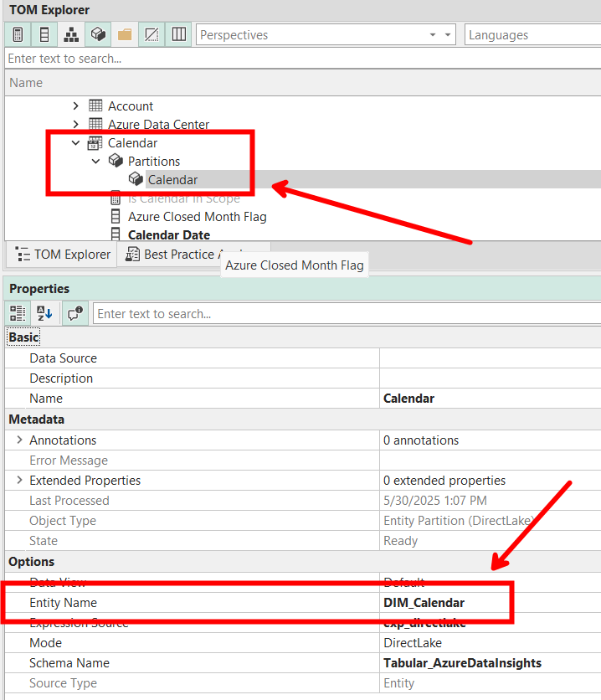The height and width of the screenshot is (700, 601).
Task: Expand the Account table node
Action: [75, 106]
